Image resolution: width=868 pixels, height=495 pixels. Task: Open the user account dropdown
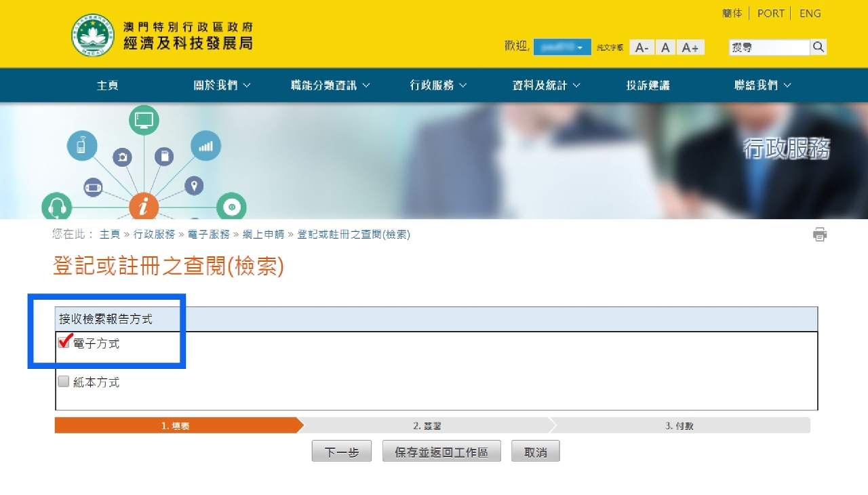(562, 47)
